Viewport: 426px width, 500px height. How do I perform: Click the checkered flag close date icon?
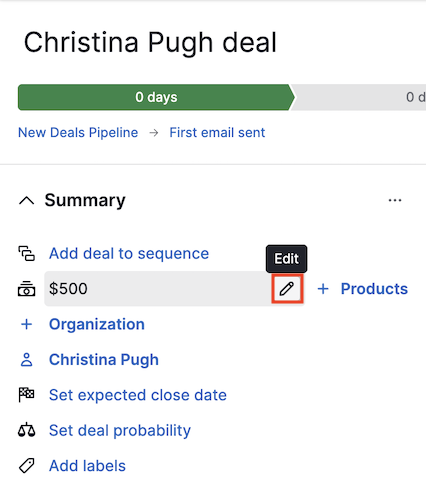[x=26, y=395]
